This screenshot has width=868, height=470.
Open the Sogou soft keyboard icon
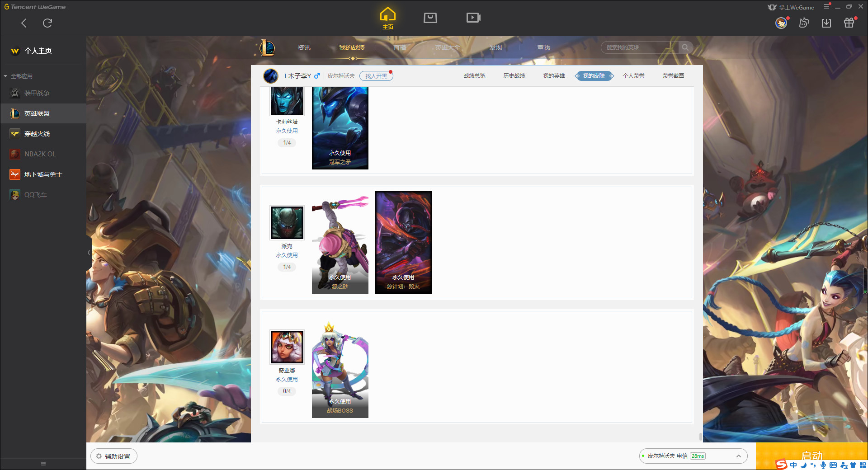click(x=833, y=465)
